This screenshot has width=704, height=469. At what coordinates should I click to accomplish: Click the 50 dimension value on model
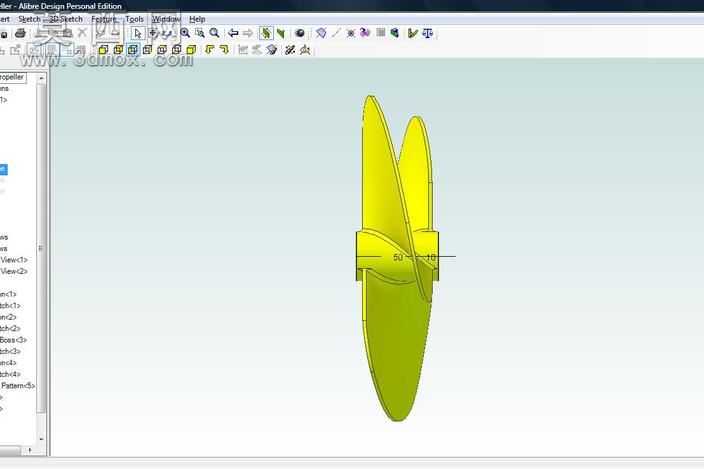click(398, 257)
